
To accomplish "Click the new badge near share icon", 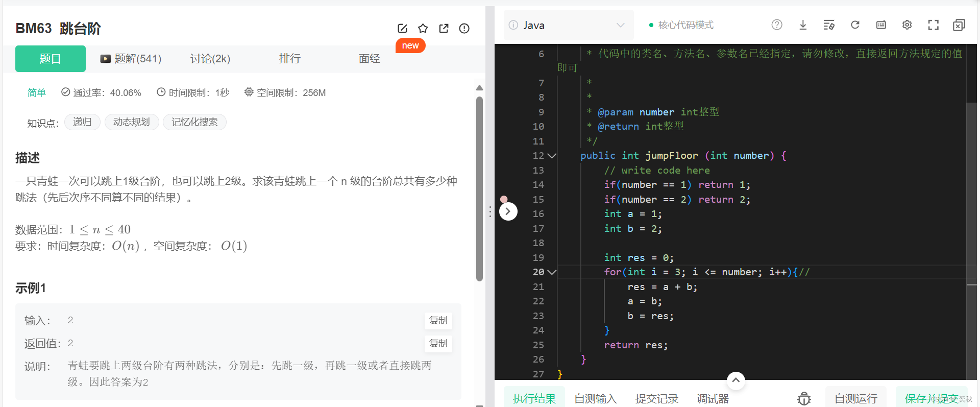I will 410,45.
